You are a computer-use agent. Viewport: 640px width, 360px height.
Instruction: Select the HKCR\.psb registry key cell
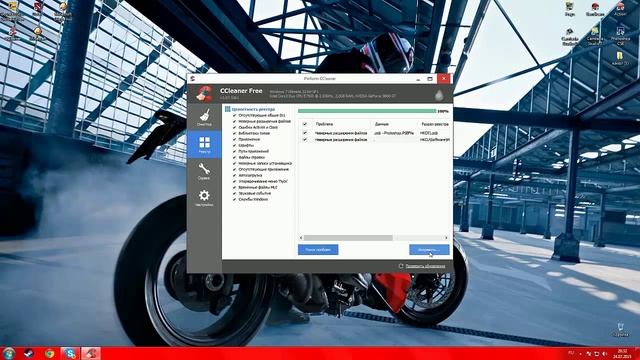coord(429,133)
